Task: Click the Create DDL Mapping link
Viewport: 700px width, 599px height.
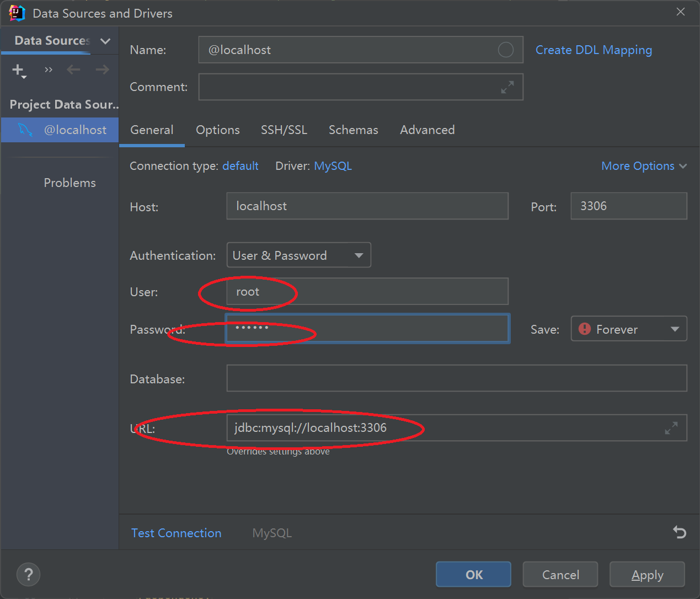Action: [x=594, y=50]
